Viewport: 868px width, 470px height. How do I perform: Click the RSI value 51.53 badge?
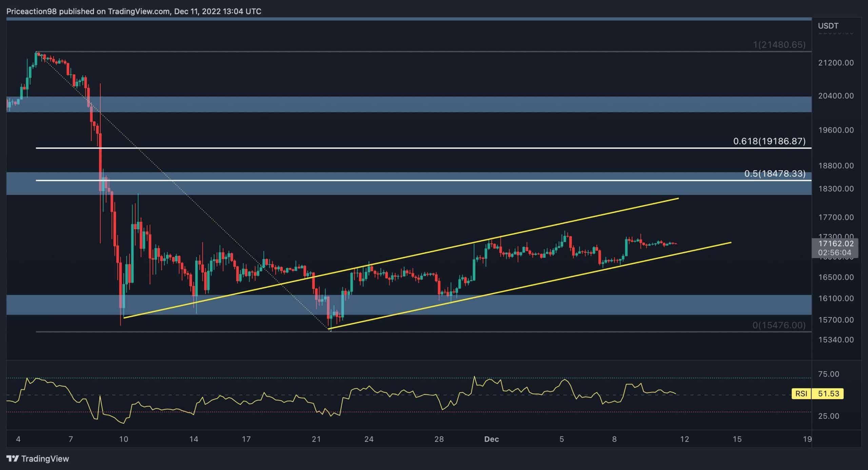(x=828, y=394)
